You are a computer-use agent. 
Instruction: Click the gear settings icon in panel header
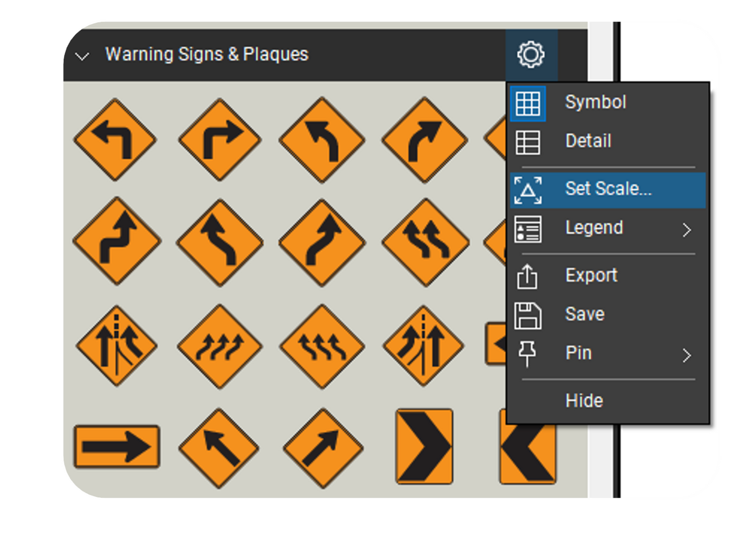tap(531, 54)
